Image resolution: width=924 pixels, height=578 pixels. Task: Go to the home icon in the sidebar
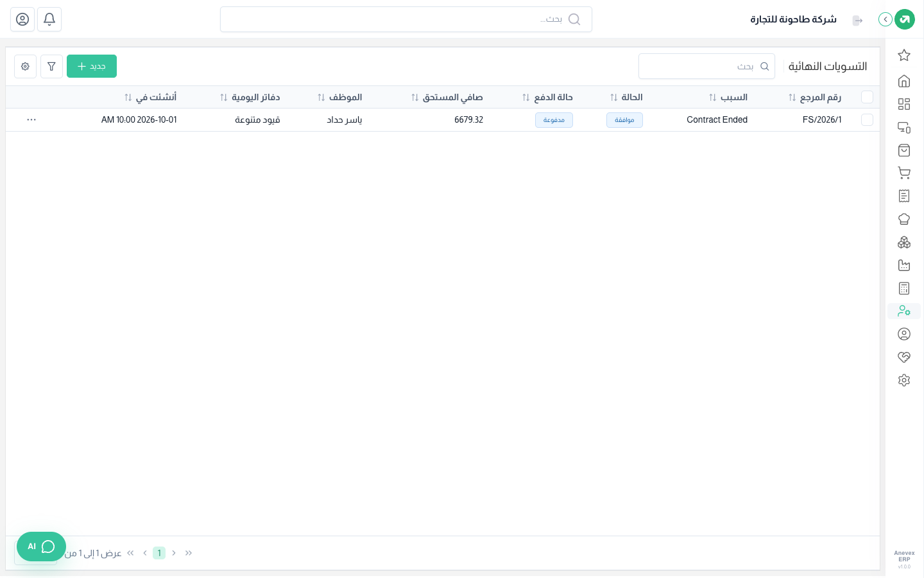tap(904, 81)
